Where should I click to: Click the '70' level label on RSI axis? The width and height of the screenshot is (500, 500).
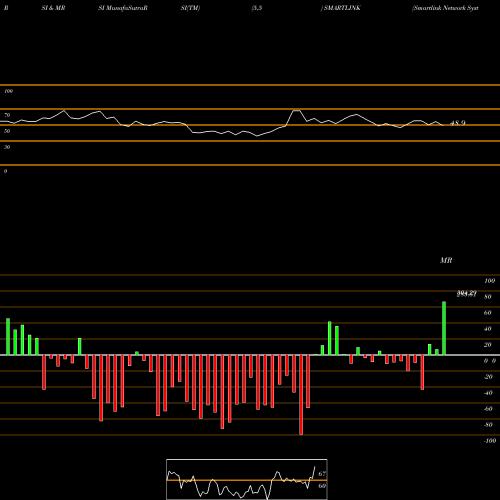(x=7, y=115)
